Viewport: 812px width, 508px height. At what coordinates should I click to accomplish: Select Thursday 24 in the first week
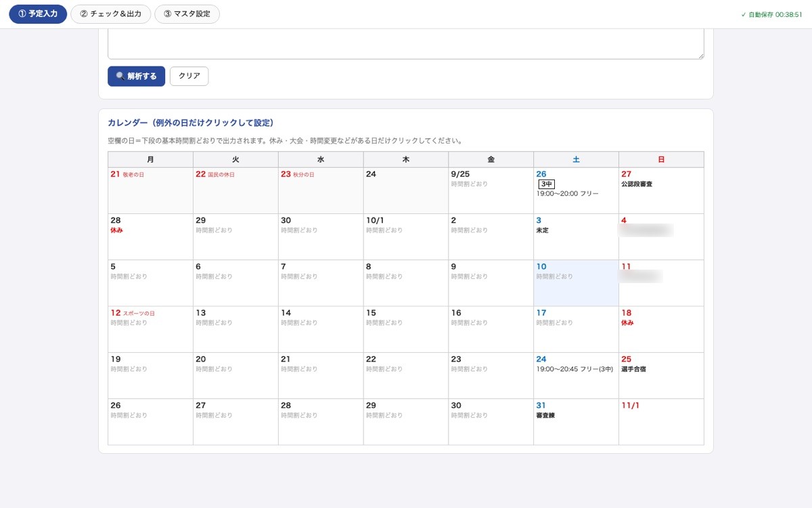(x=406, y=190)
